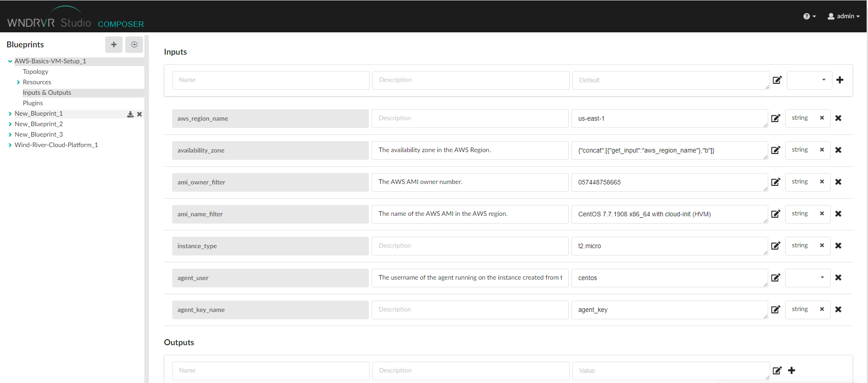Collapse the AWS-Basics-VM-Setup_1 blueprint
Image resolution: width=868 pixels, height=383 pixels.
pyautogui.click(x=10, y=61)
